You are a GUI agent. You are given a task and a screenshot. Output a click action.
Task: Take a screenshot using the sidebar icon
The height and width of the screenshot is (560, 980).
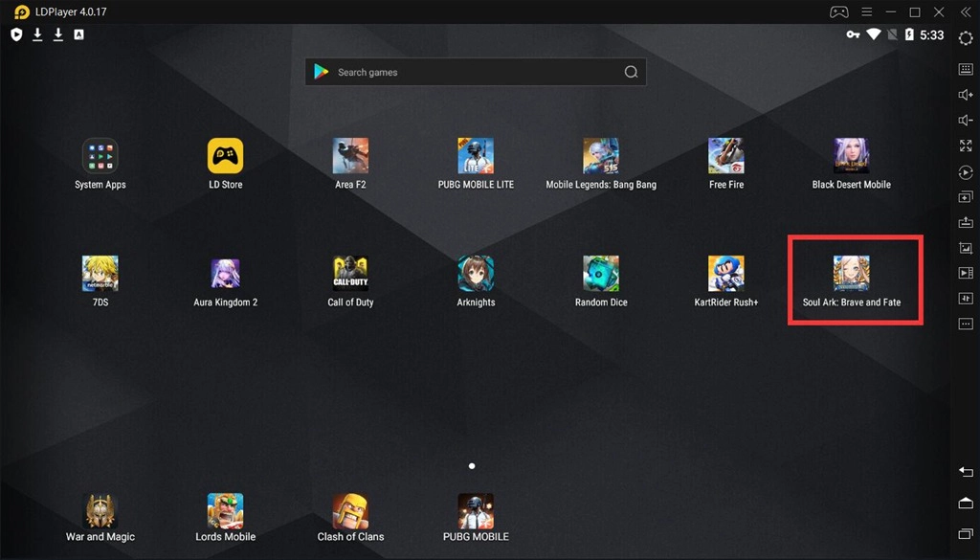pyautogui.click(x=966, y=248)
